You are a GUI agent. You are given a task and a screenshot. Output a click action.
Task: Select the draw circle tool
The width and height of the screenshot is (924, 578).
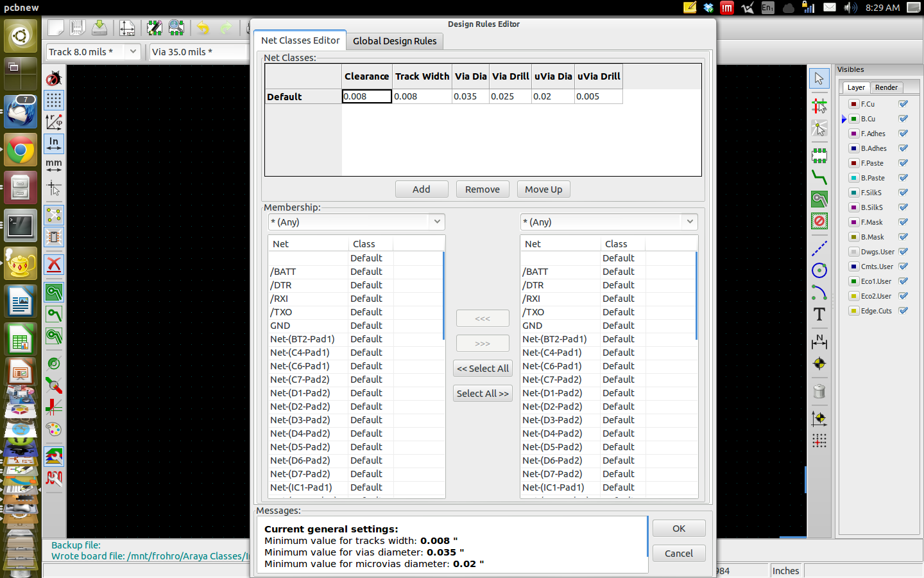(819, 270)
